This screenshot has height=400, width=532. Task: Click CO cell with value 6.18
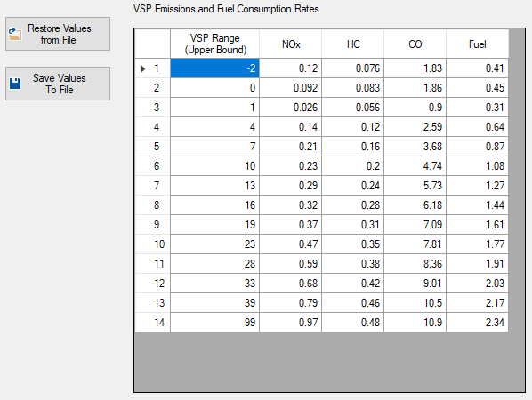coord(415,205)
